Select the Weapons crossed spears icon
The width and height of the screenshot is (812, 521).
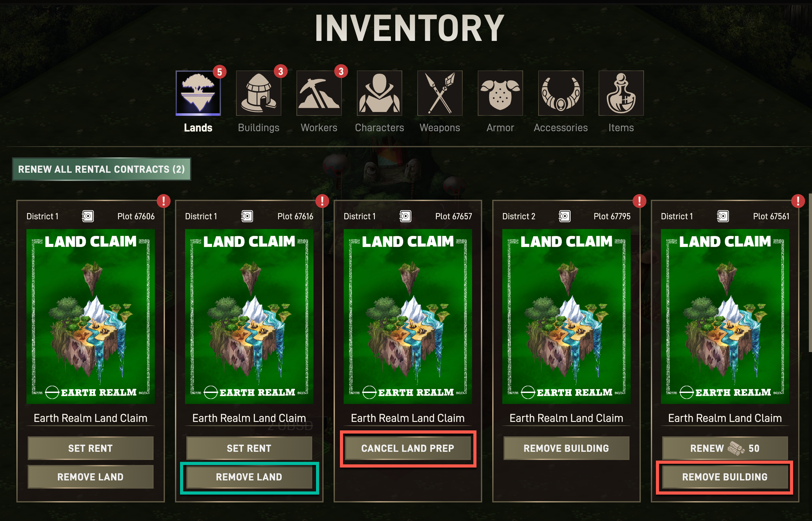point(440,93)
